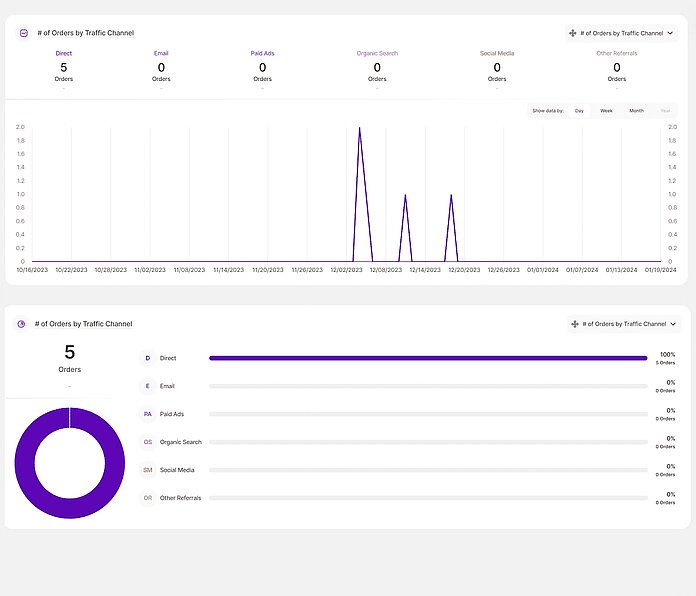Toggle the Email series in line chart legend

(x=161, y=53)
